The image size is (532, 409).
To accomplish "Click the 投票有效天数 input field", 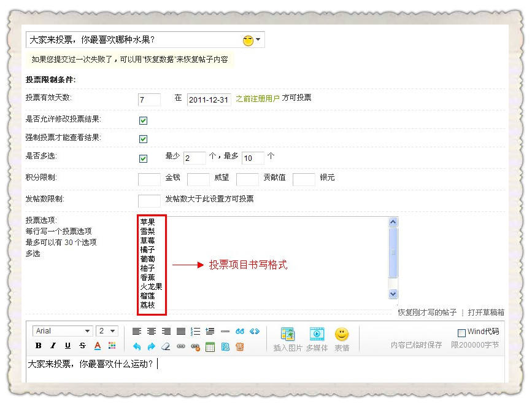I will click(149, 99).
